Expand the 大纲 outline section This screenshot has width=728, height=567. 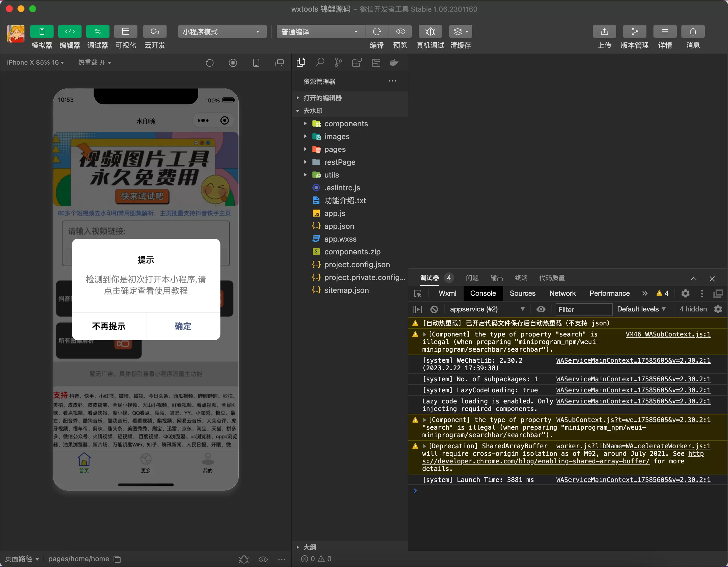coord(350,547)
